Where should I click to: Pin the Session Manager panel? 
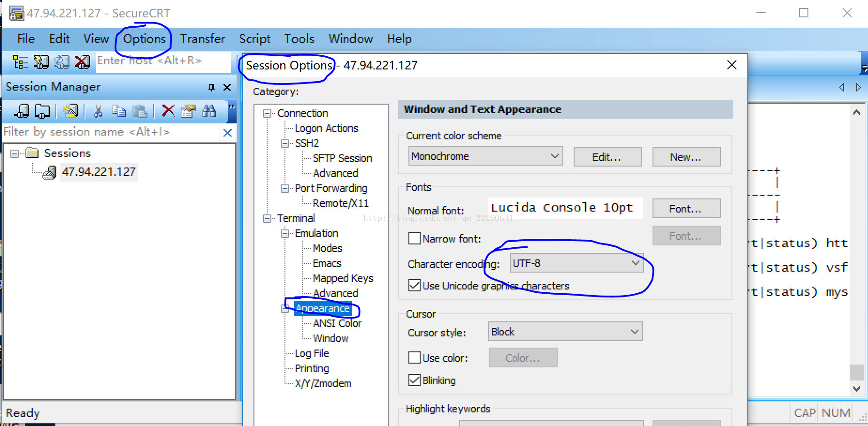pyautogui.click(x=212, y=87)
